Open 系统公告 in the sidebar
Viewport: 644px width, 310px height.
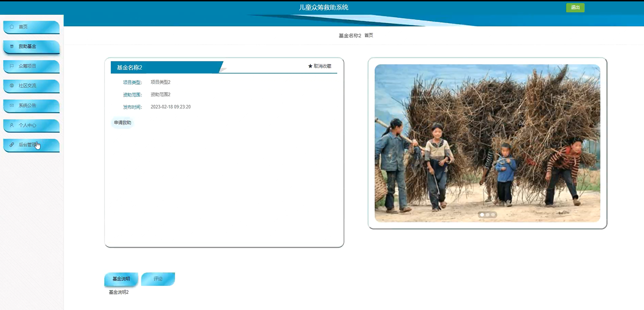pyautogui.click(x=32, y=106)
